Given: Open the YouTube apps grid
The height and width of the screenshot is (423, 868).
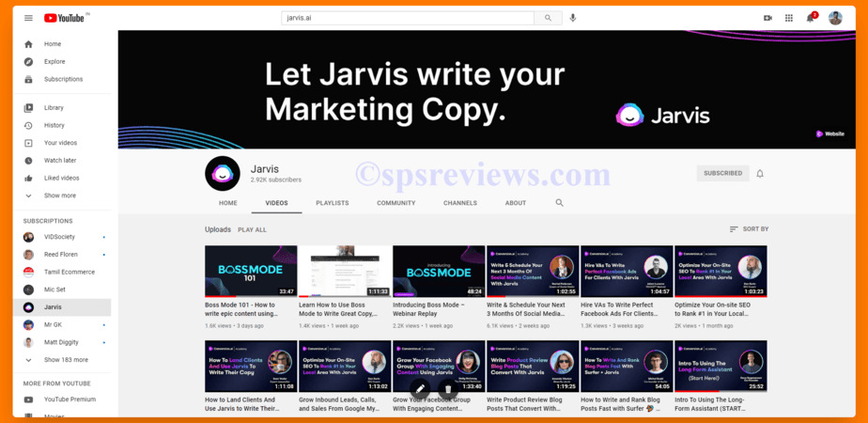Looking at the screenshot, I should (789, 18).
